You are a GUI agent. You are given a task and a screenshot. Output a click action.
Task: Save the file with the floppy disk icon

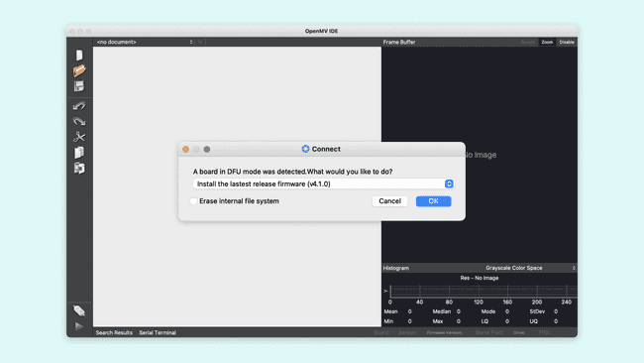[x=79, y=86]
